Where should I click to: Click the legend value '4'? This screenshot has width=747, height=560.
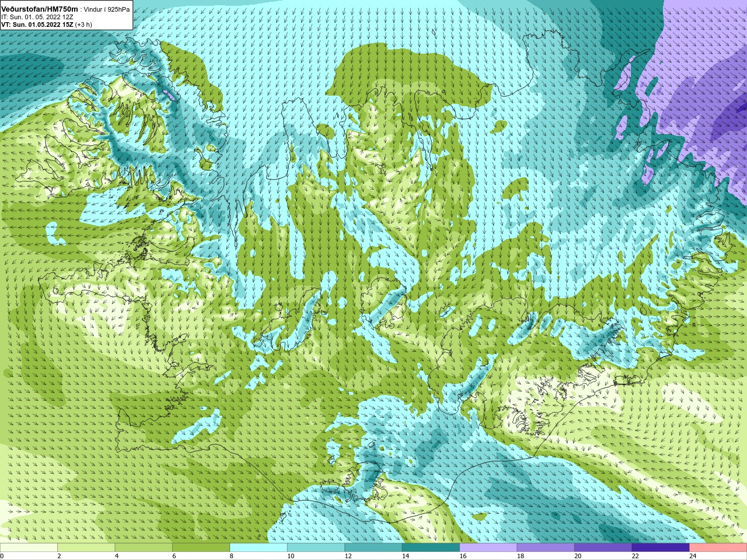pyautogui.click(x=117, y=556)
